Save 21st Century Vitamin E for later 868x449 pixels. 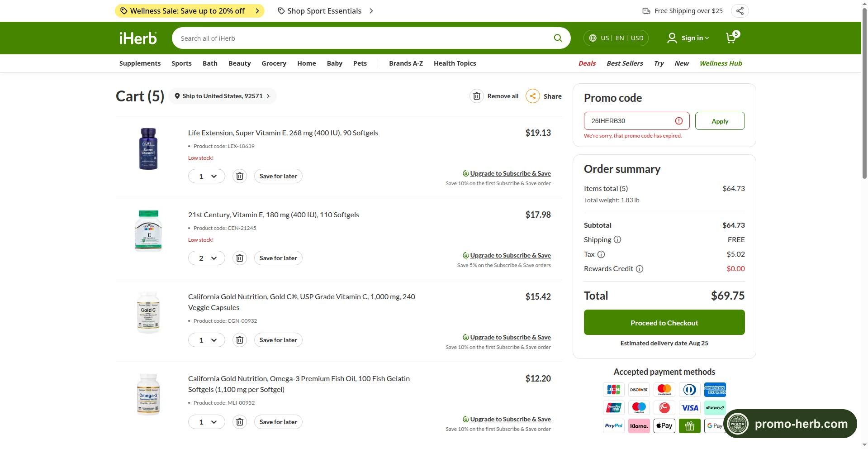(278, 258)
